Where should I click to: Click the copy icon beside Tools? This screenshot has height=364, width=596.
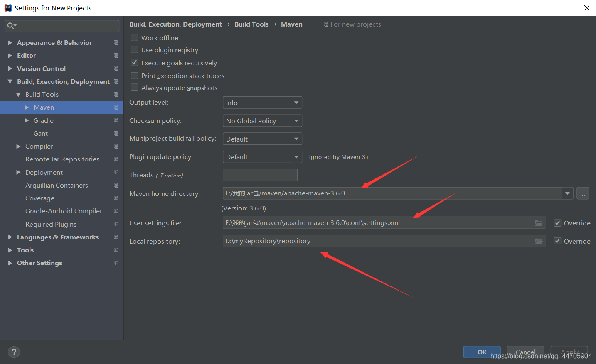pos(116,250)
